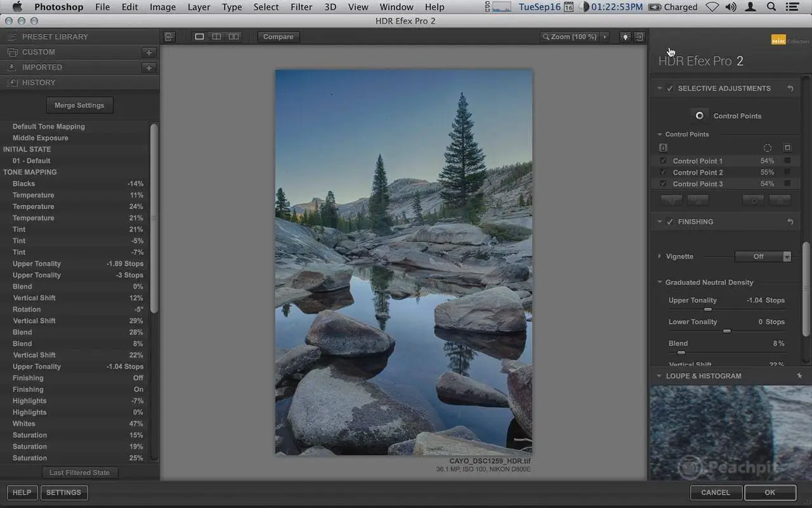Collapse the Graduated Neutral Density section
This screenshot has width=812, height=508.
(660, 282)
